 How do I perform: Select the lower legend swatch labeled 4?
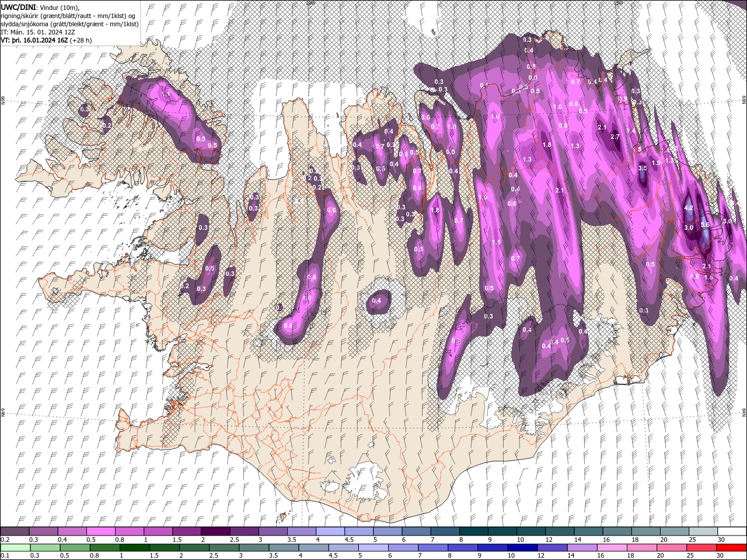point(313,548)
